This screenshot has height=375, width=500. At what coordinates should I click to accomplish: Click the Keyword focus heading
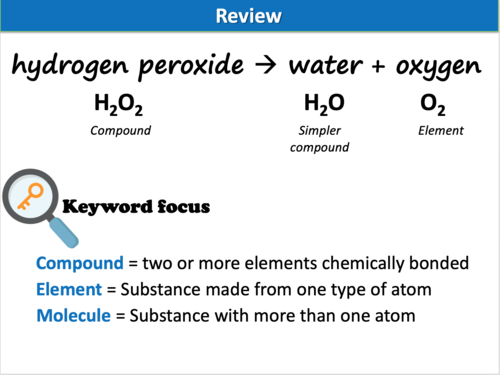(136, 206)
